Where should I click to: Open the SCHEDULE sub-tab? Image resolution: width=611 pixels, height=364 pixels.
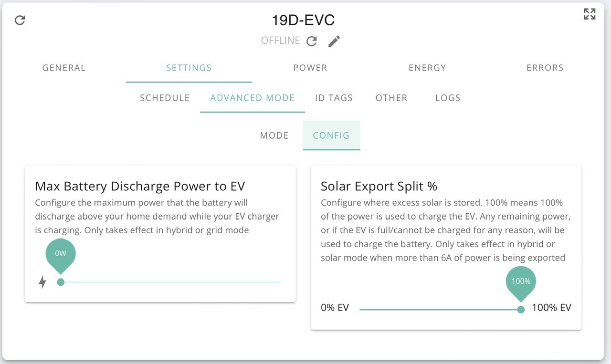[165, 98]
